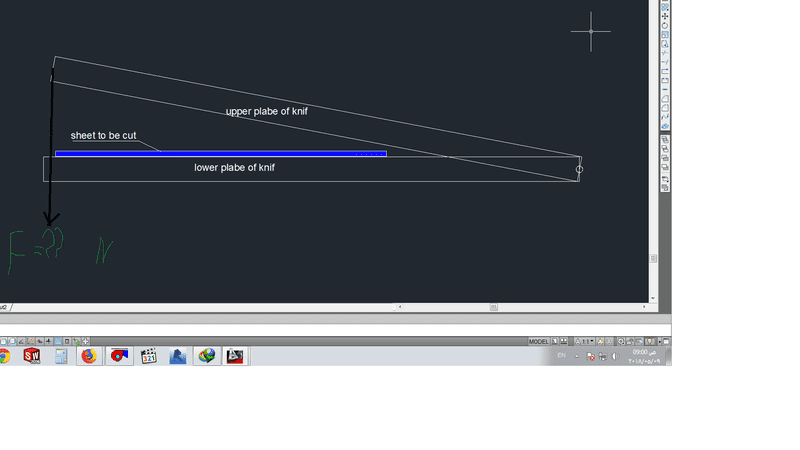Toggle Transparency display

(58, 341)
